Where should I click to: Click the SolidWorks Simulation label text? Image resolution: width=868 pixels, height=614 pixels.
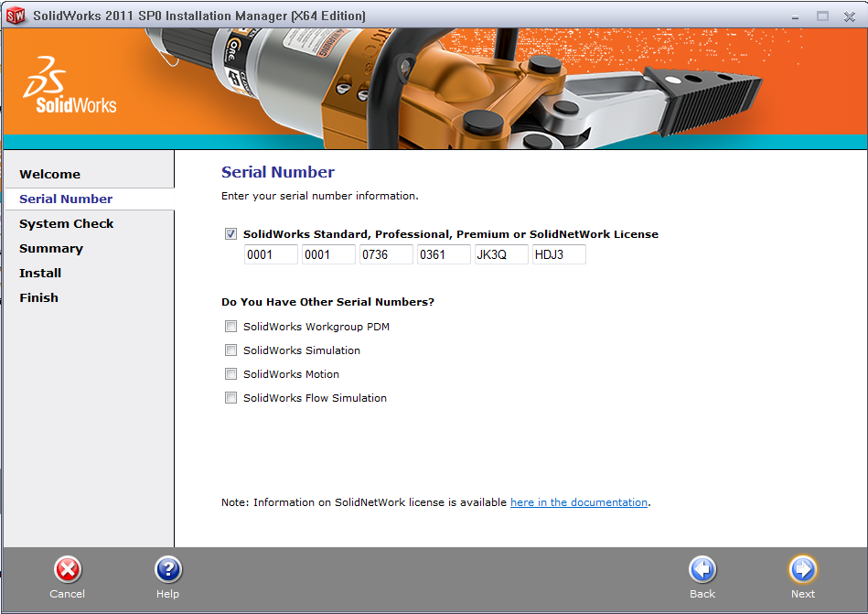click(x=302, y=350)
